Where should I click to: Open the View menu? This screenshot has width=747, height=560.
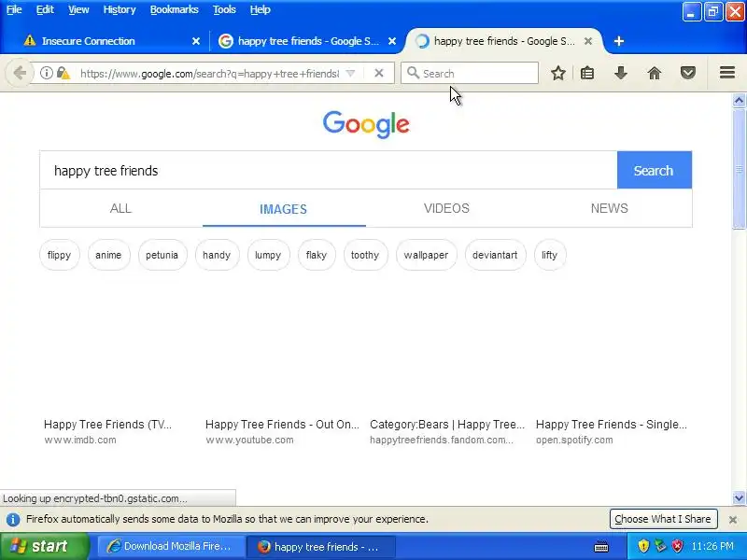pyautogui.click(x=78, y=9)
